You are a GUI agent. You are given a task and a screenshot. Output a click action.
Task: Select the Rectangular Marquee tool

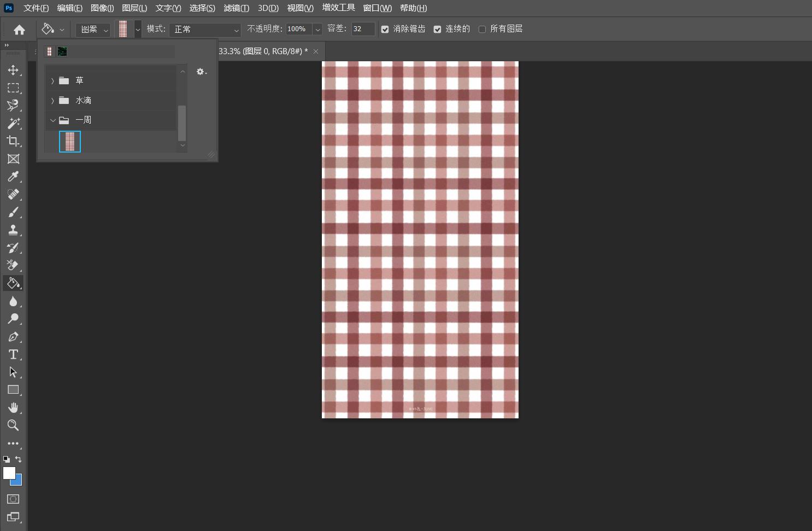pyautogui.click(x=13, y=88)
